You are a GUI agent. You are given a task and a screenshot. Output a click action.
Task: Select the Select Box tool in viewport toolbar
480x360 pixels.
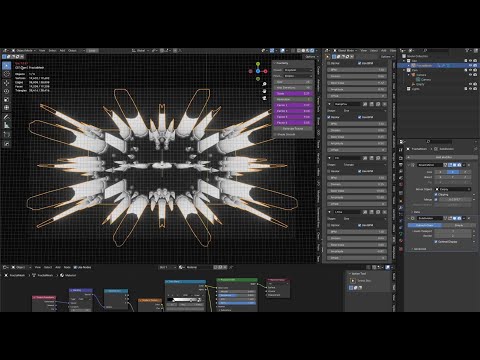[7, 66]
